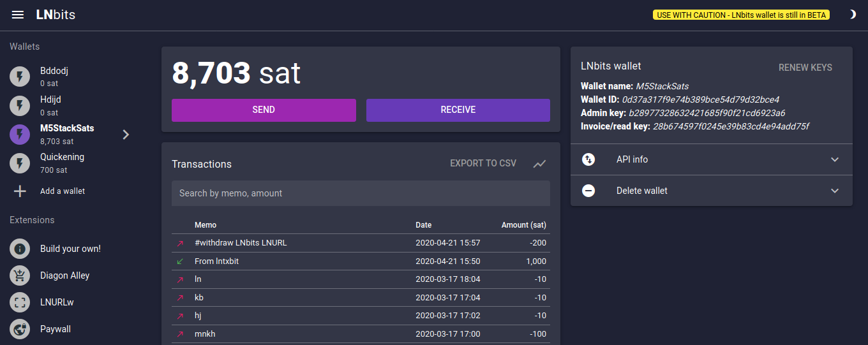Show the transactions chart icon
Viewport: 868px width, 345px height.
point(540,164)
